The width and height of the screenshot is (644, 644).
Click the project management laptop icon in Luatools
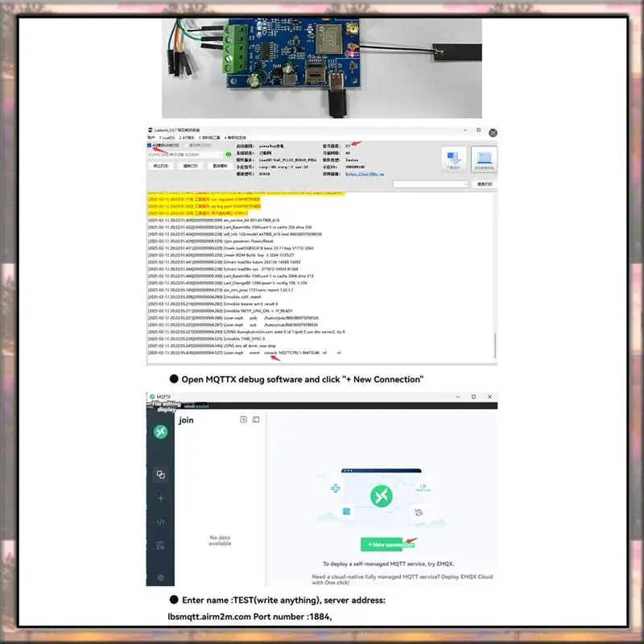click(x=485, y=159)
